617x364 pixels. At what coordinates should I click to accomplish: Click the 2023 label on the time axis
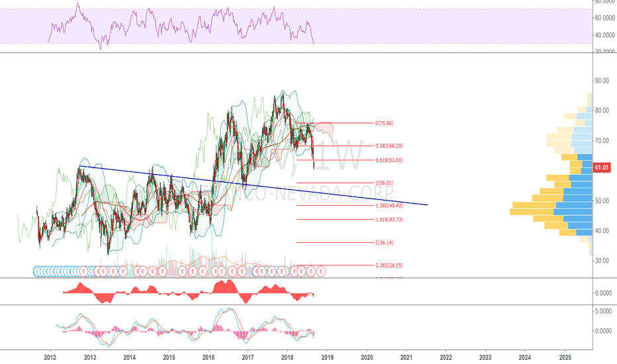click(485, 357)
